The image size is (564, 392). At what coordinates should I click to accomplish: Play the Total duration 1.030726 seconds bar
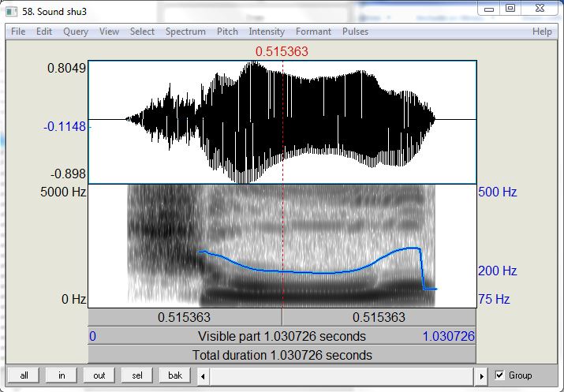[282, 355]
